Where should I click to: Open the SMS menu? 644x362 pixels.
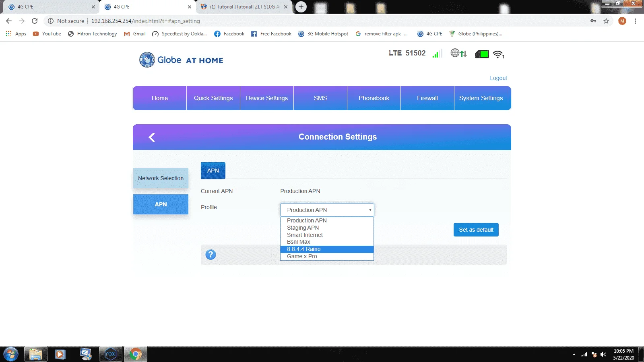pyautogui.click(x=320, y=98)
